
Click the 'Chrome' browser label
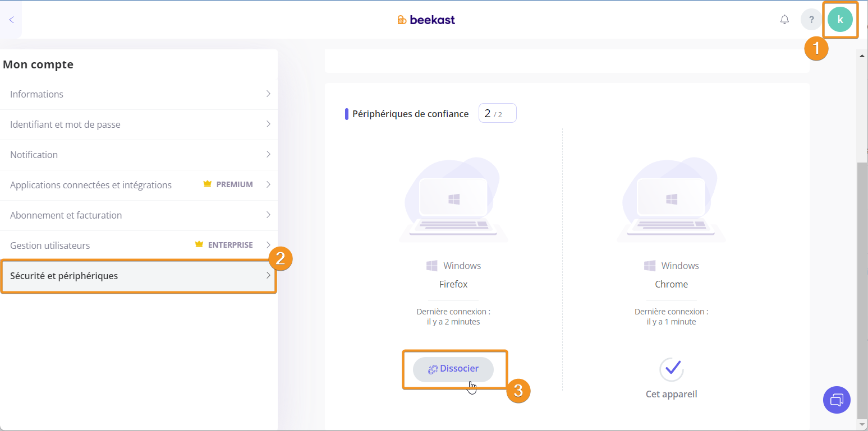point(672,284)
